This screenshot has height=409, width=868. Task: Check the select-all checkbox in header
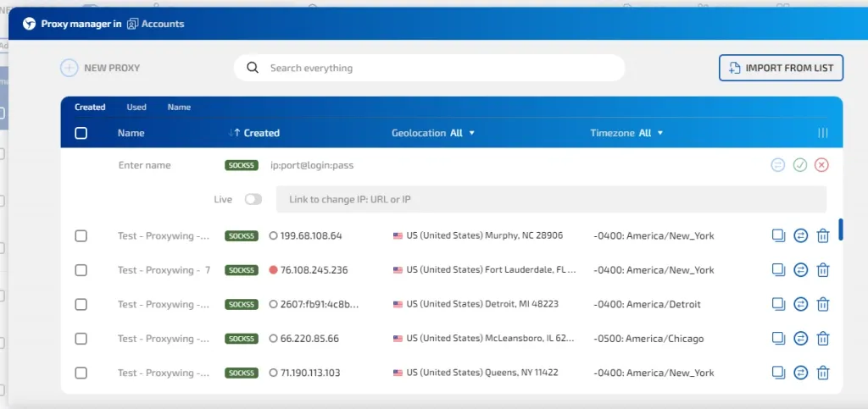tap(81, 133)
